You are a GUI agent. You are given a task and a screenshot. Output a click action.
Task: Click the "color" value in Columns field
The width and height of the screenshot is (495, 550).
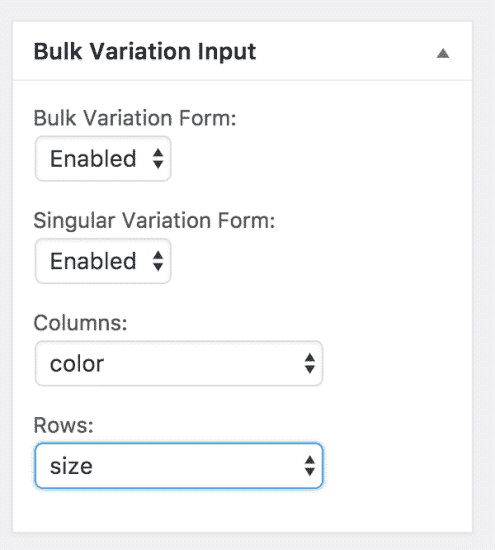tap(77, 364)
